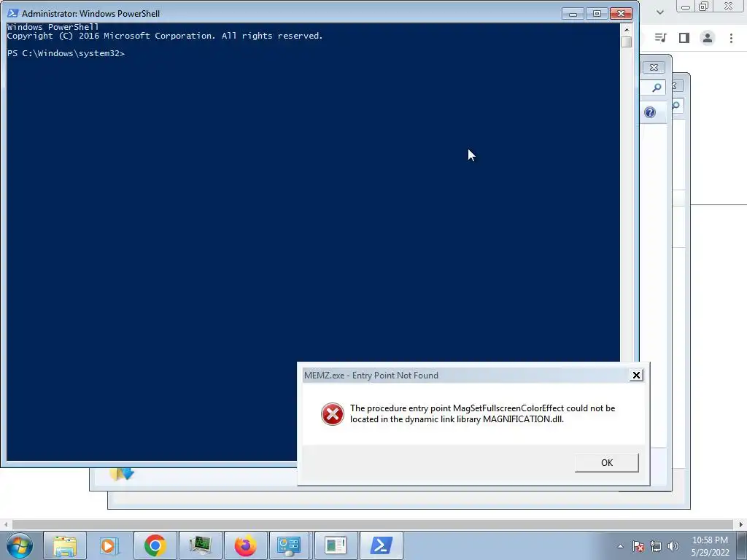Screen dimensions: 747x560
Task: Close the front background Explorer window
Action: coord(654,67)
